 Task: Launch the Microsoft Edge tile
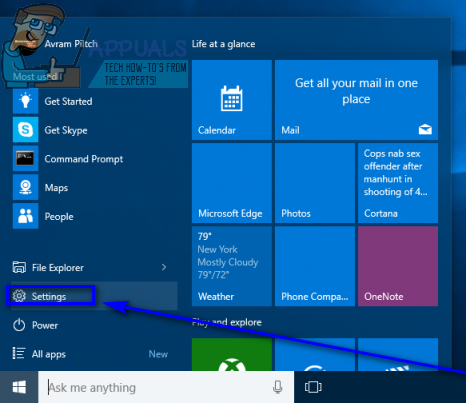[x=232, y=183]
